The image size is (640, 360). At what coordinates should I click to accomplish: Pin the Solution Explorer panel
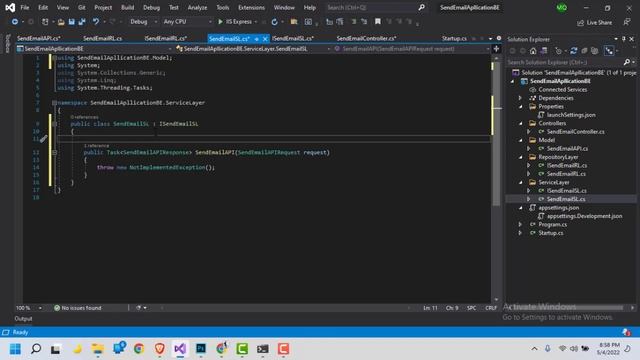click(624, 39)
